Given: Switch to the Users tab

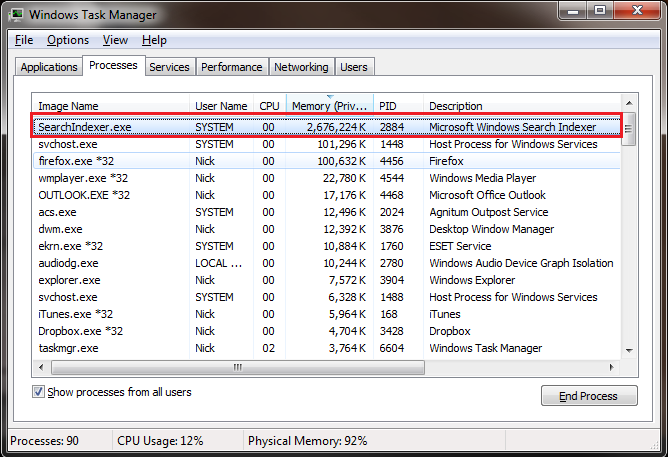Looking at the screenshot, I should [354, 67].
